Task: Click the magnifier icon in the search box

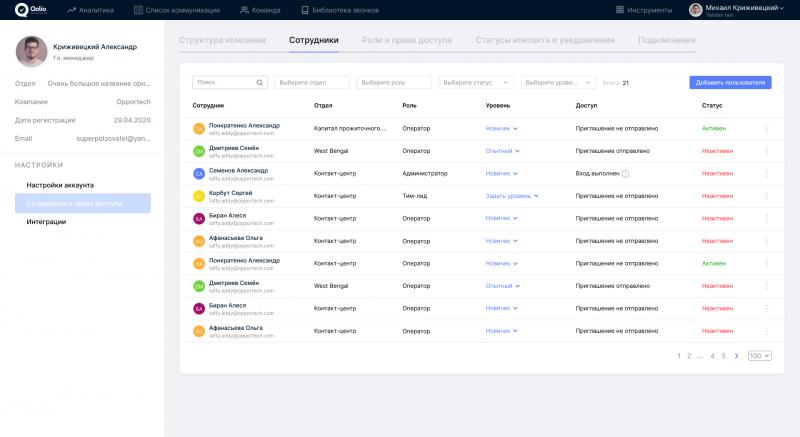Action: pos(261,83)
